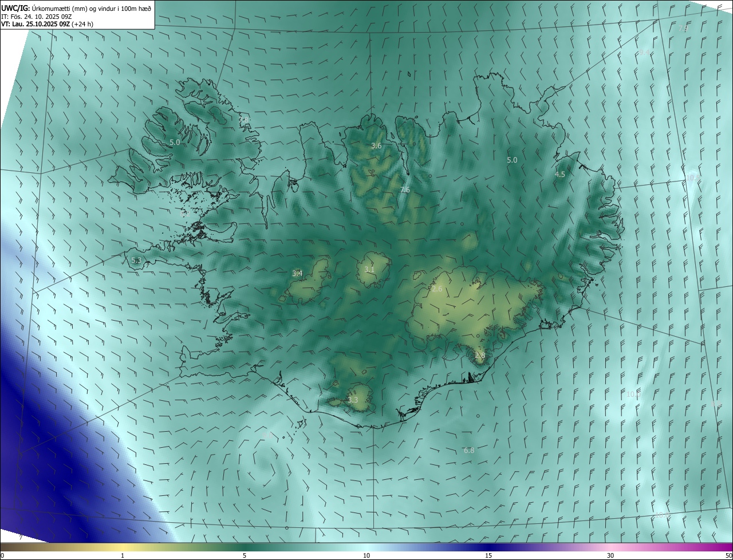Click the 3.6 precipitation value label

(x=376, y=146)
